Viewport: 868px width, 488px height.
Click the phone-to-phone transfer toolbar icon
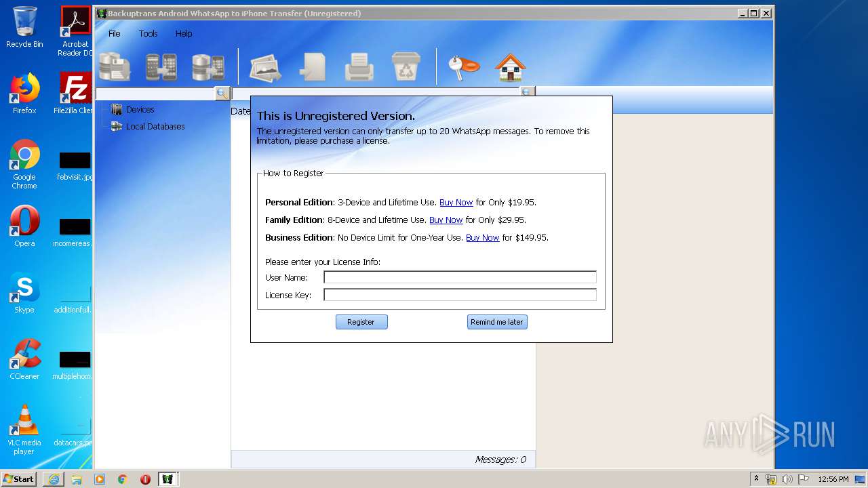[161, 67]
